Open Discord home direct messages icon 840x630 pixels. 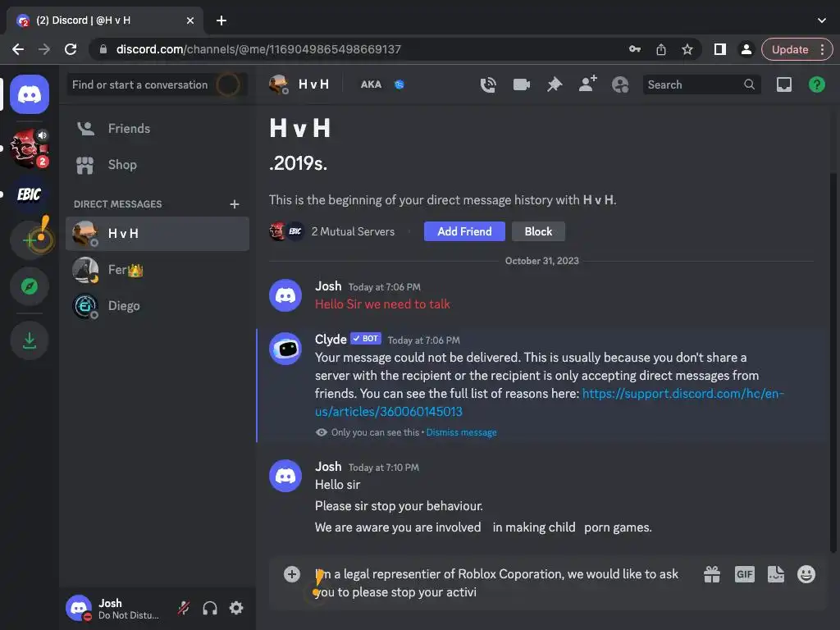click(x=30, y=94)
